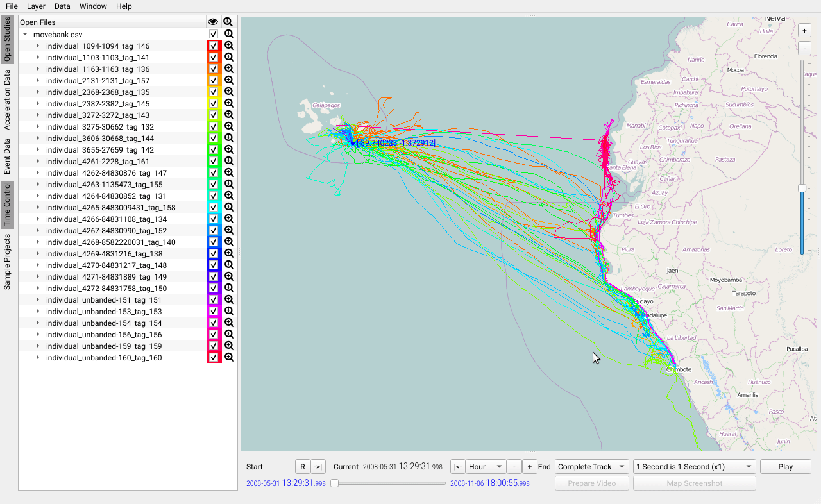Click the R reset start button
The width and height of the screenshot is (821, 504).
point(303,467)
